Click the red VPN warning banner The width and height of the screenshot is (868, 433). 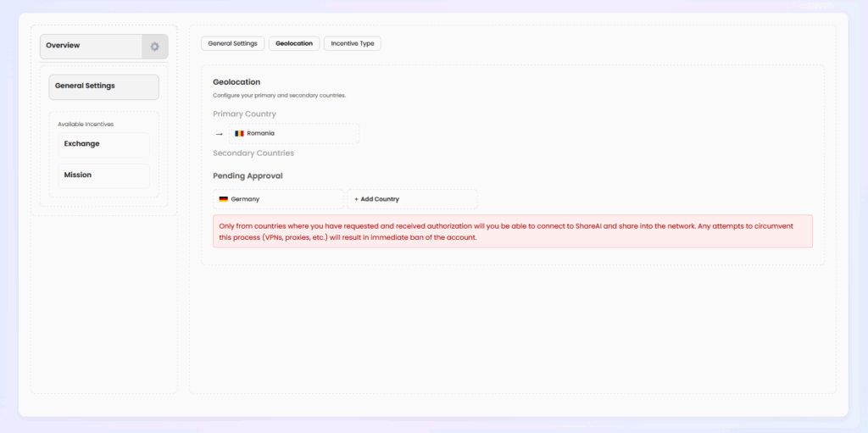(512, 231)
